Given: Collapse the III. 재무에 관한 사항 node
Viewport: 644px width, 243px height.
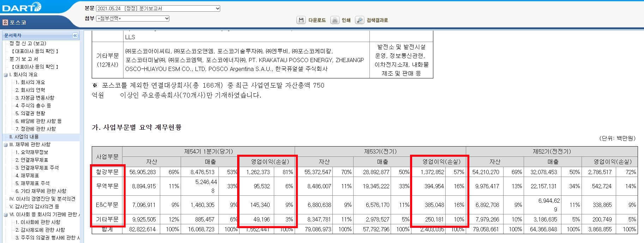Looking at the screenshot, I should click(x=6, y=145).
